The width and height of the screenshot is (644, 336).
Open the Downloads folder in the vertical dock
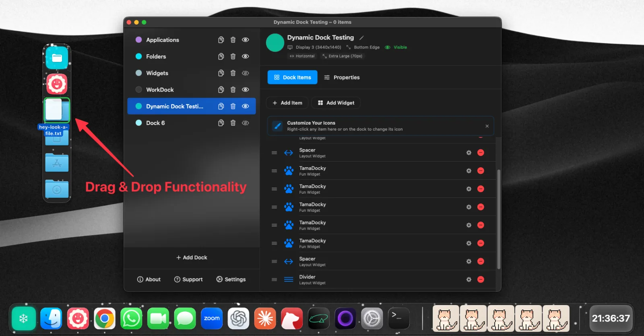pos(57,189)
